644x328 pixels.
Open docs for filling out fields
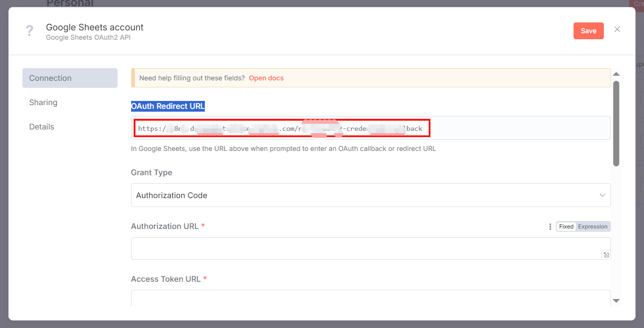266,78
